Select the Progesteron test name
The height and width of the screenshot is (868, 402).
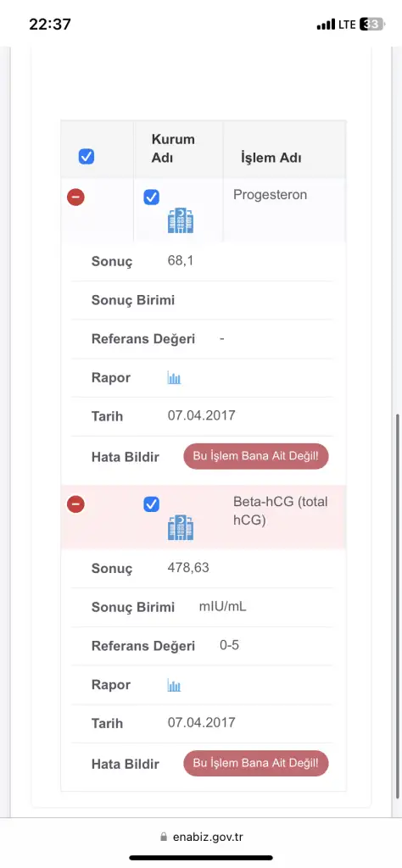click(271, 195)
